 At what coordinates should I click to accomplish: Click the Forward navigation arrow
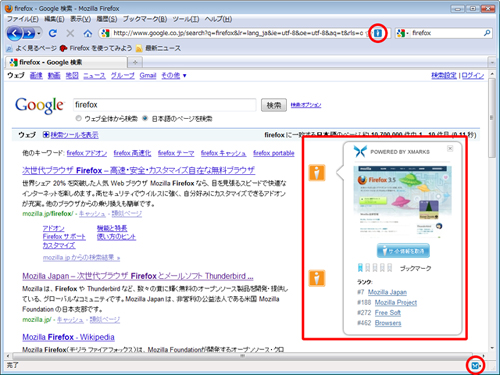point(30,33)
